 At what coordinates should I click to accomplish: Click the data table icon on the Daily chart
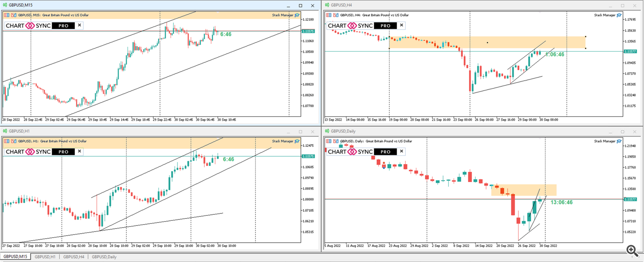point(329,141)
